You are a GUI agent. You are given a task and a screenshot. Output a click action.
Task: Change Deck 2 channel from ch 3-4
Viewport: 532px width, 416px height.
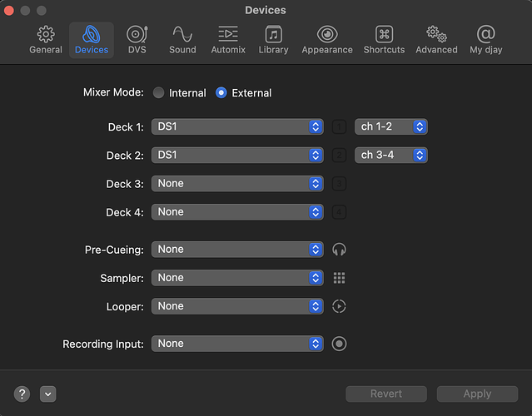(x=390, y=156)
